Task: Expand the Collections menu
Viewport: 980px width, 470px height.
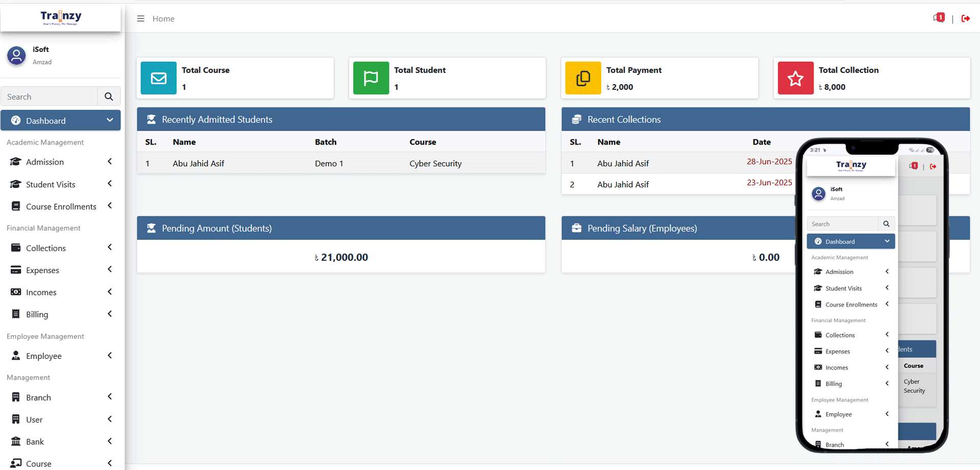Action: (45, 248)
